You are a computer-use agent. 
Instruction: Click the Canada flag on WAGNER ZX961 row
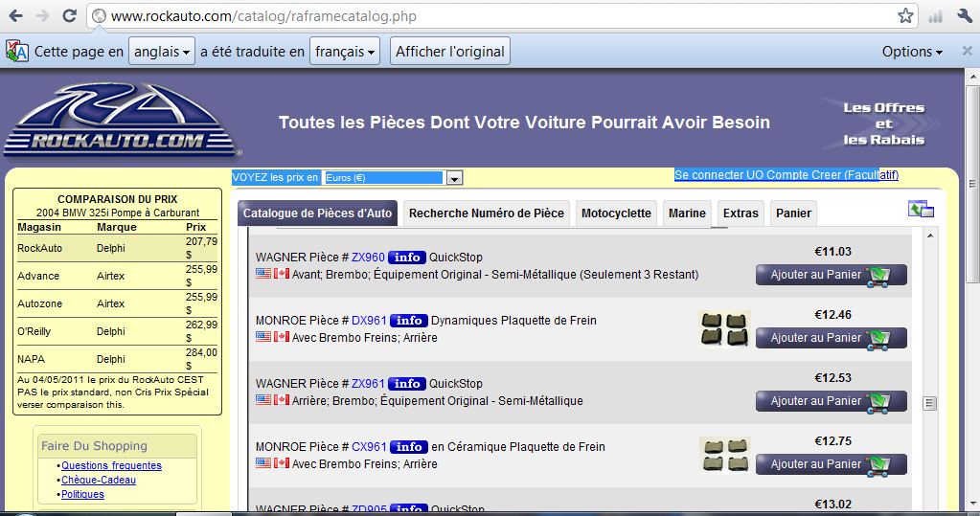click(x=282, y=399)
